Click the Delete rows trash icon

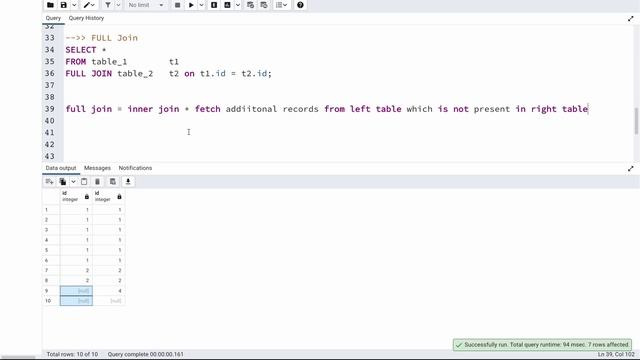97,182
